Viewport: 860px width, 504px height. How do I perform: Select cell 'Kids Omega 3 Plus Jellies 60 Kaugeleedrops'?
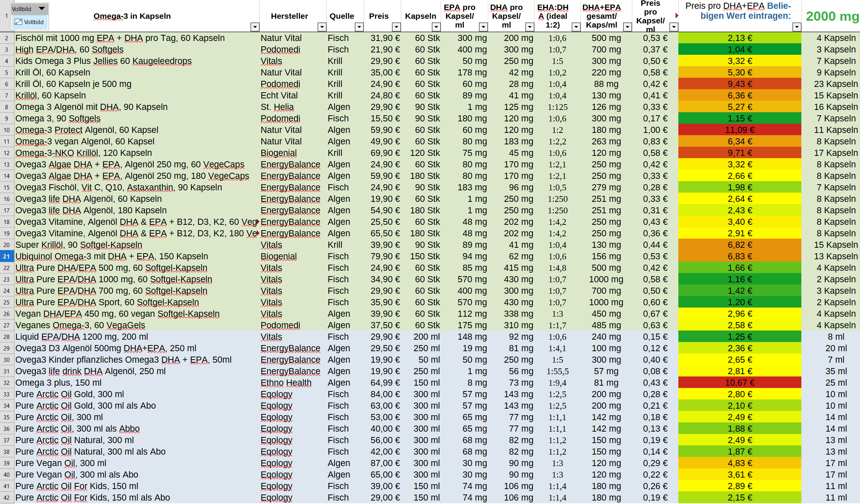coord(137,61)
